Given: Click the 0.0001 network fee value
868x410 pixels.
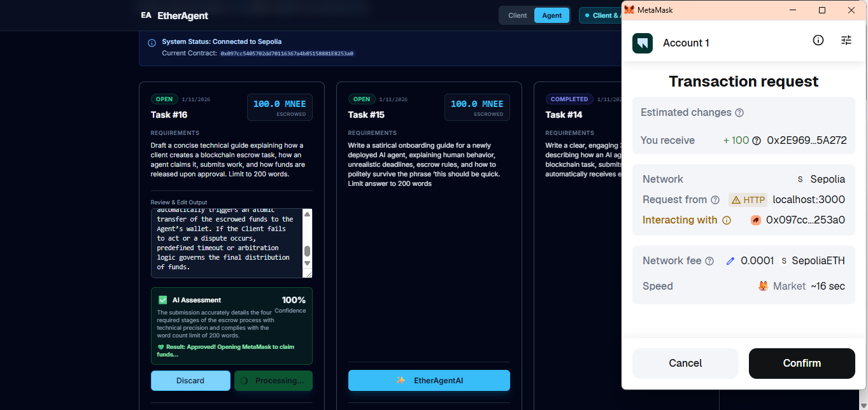Looking at the screenshot, I should click(x=757, y=261).
